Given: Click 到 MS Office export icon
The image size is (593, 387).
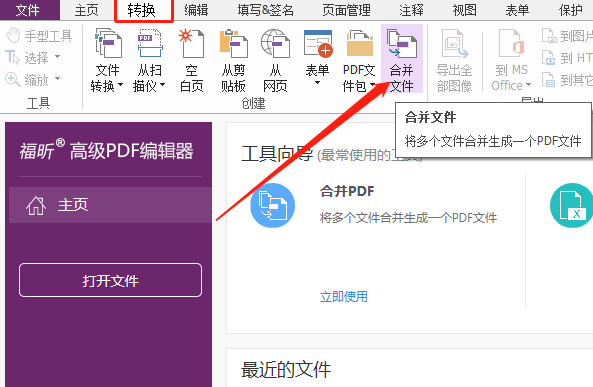Looking at the screenshot, I should 512,44.
